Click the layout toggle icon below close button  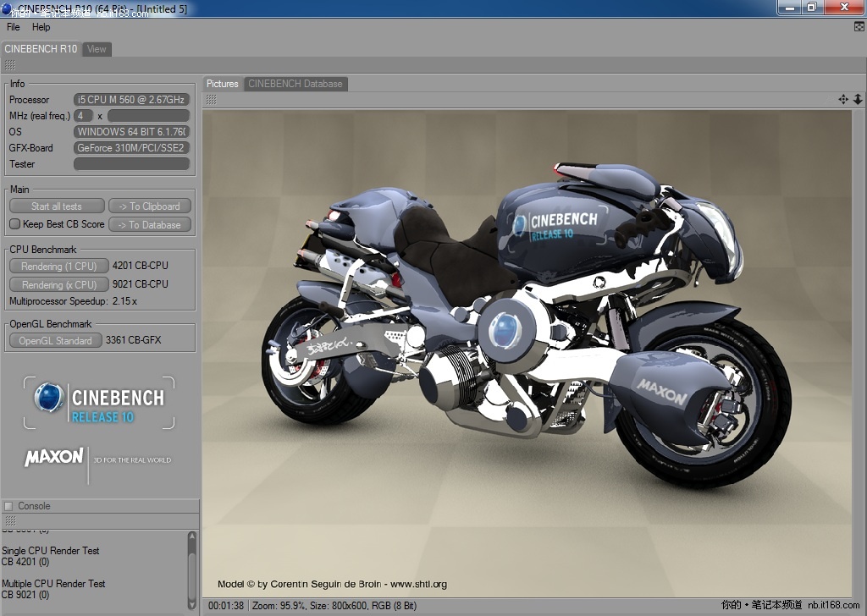[x=859, y=27]
